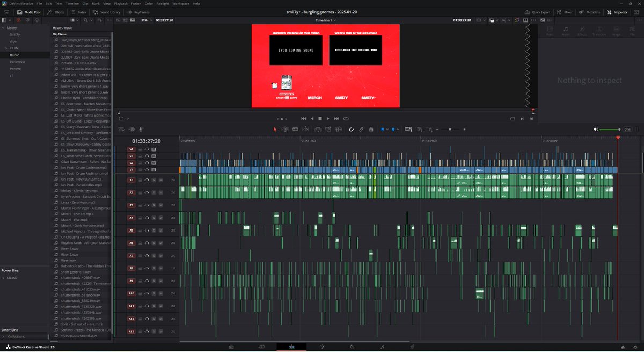The image size is (644, 352).
Task: Open media pool search
Action: pyautogui.click(x=86, y=20)
